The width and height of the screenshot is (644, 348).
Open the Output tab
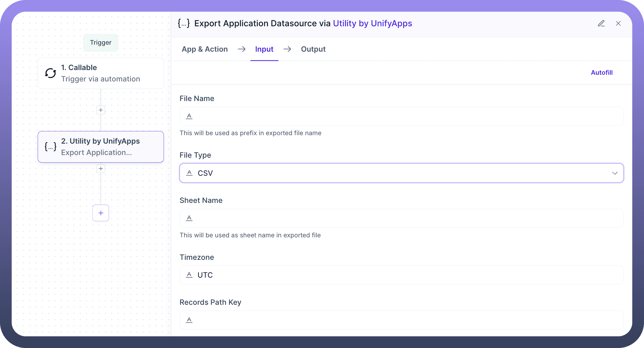pos(313,49)
